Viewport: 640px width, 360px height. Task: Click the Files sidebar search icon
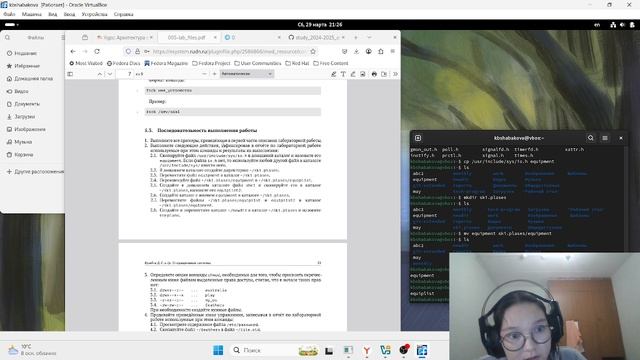[x=7, y=38]
